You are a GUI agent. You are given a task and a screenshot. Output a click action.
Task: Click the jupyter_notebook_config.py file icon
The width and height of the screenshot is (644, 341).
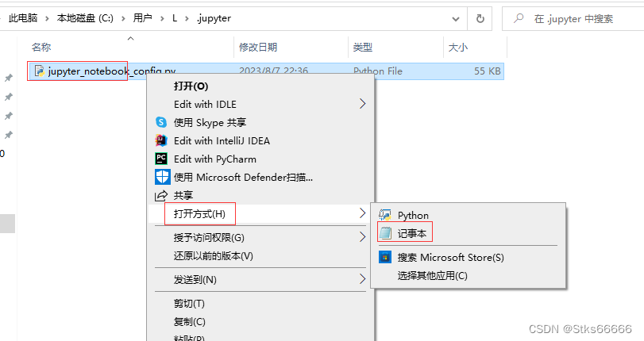point(40,71)
